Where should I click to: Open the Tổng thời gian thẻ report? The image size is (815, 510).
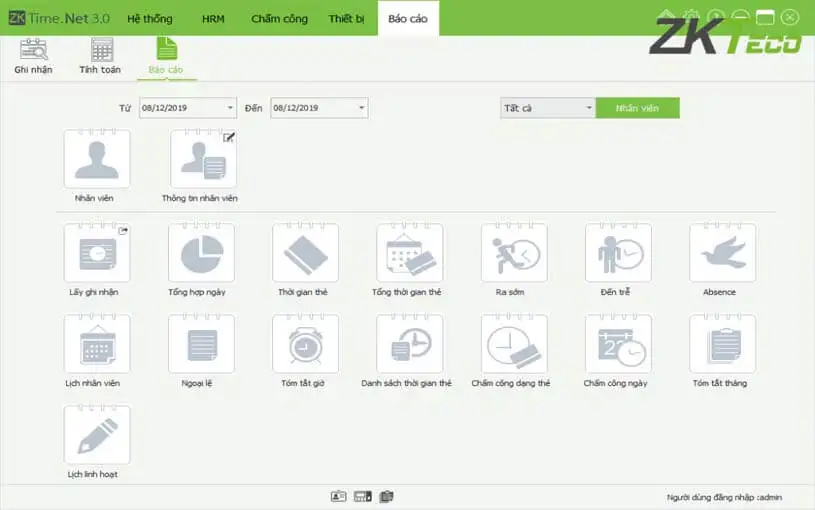point(410,253)
